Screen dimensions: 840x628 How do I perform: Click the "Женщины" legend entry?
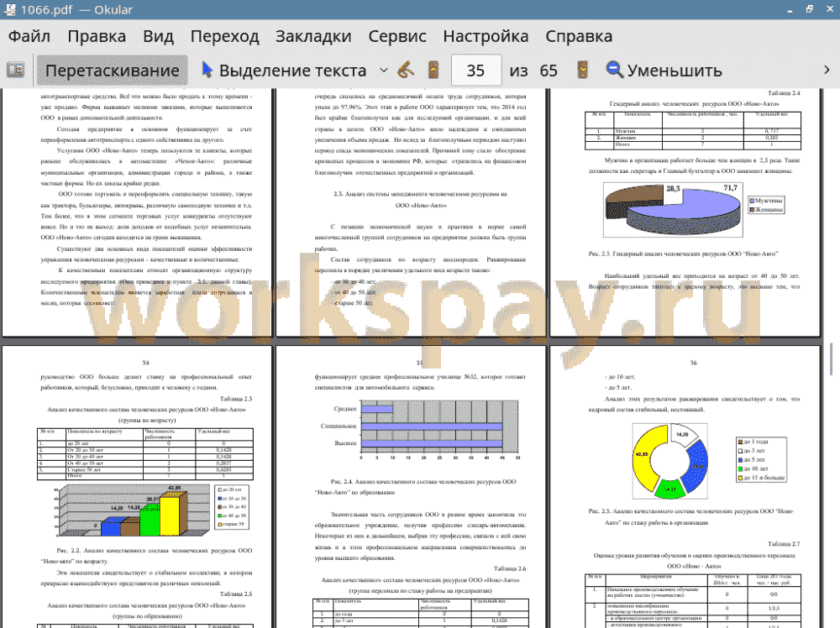tap(766, 209)
